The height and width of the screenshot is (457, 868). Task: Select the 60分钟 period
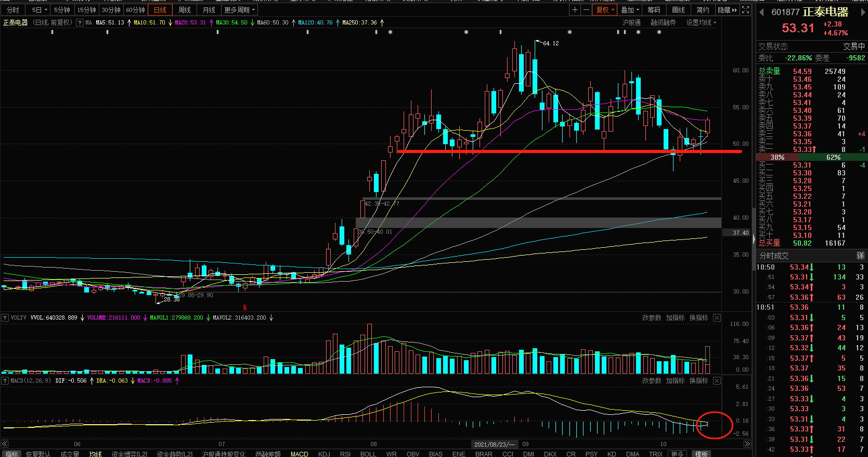[135, 10]
